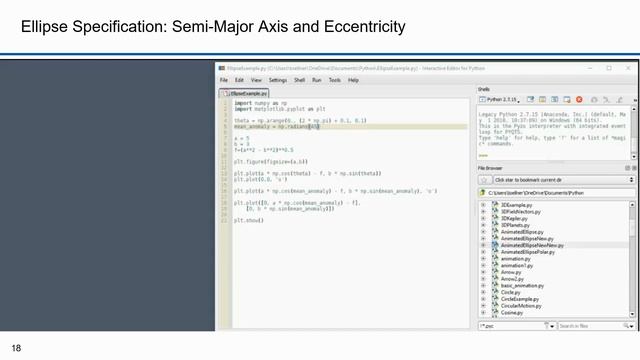Select basic_animation.py in the file list
This screenshot has width=640, height=360.
(x=522, y=286)
